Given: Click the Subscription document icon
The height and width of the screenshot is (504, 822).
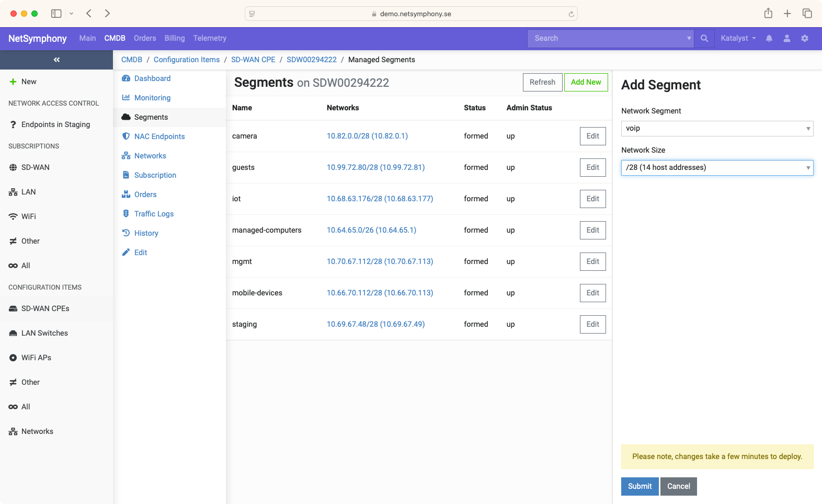Looking at the screenshot, I should pos(126,175).
